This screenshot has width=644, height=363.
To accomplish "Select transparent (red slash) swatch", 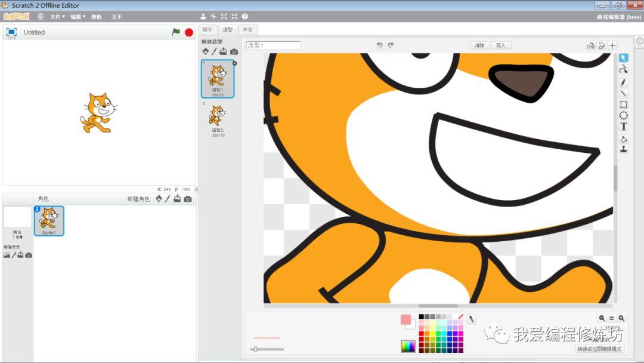I will point(461,316).
